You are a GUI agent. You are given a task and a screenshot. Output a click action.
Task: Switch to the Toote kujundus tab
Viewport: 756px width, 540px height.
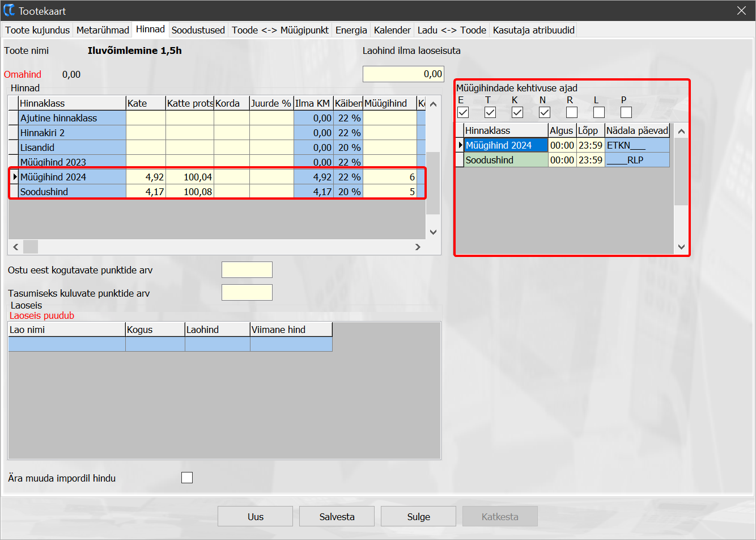[x=37, y=30]
